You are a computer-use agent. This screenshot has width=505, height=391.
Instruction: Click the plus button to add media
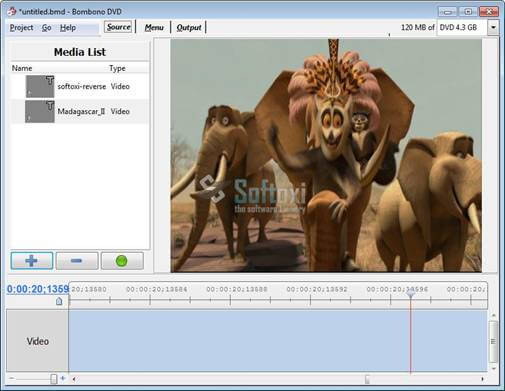point(32,260)
